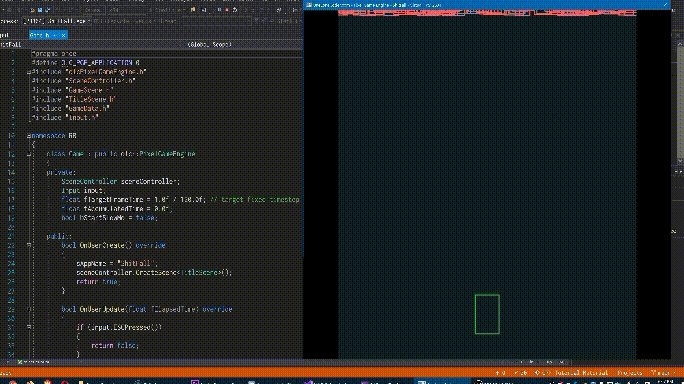Image resolution: width=684 pixels, height=384 pixels.
Task: Click the olcPixelGameEngine.h include line
Action: [x=89, y=72]
